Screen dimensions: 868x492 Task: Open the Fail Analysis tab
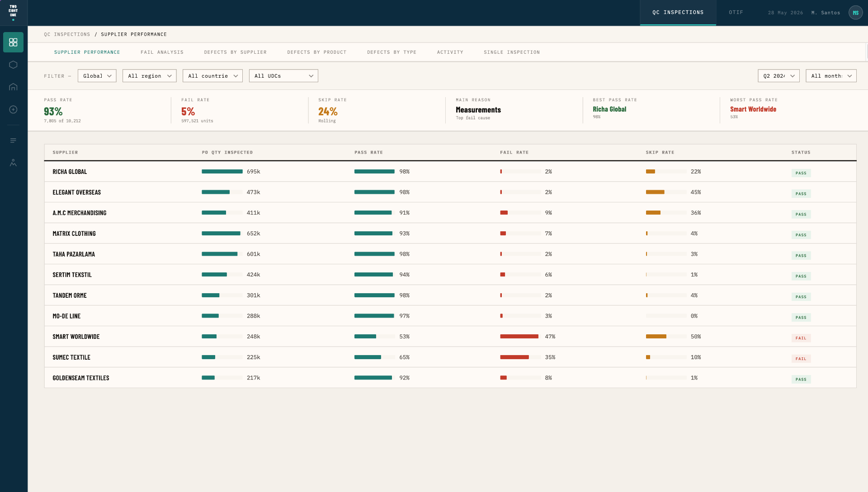162,52
